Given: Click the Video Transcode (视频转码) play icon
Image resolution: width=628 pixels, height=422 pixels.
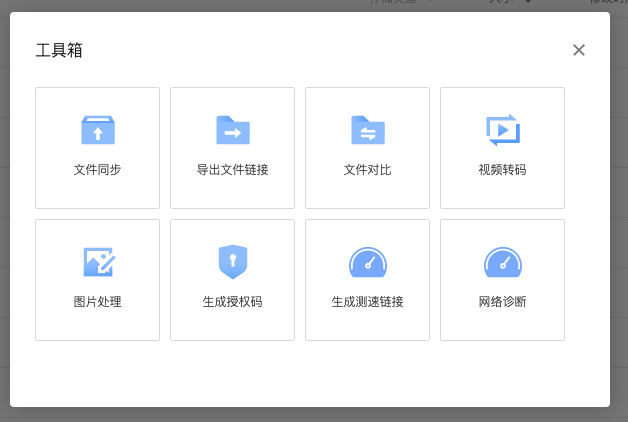Looking at the screenshot, I should coord(502,130).
